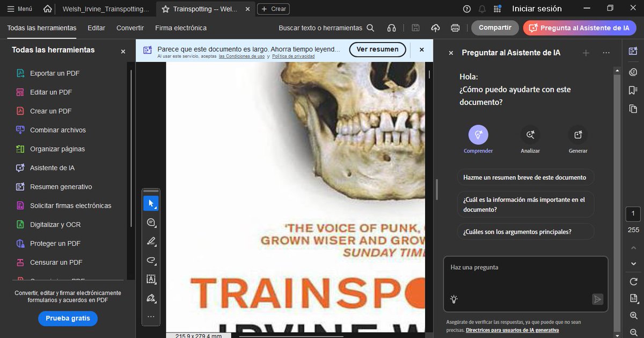Viewport: 644px width, 338px height.
Task: Click the Prueba gratis button
Action: (68, 318)
